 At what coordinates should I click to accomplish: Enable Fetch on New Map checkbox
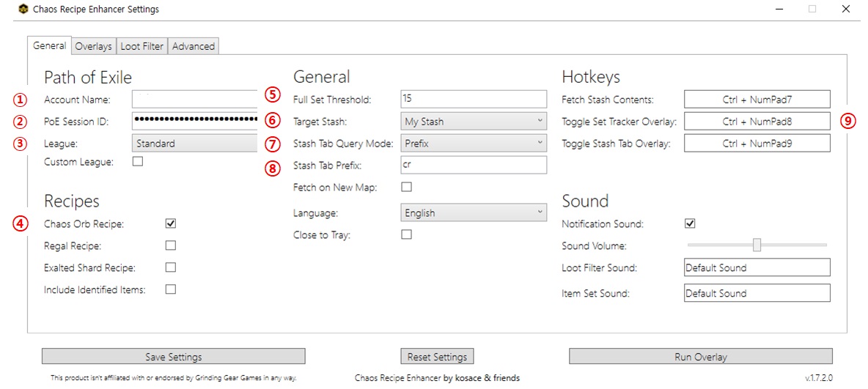406,187
